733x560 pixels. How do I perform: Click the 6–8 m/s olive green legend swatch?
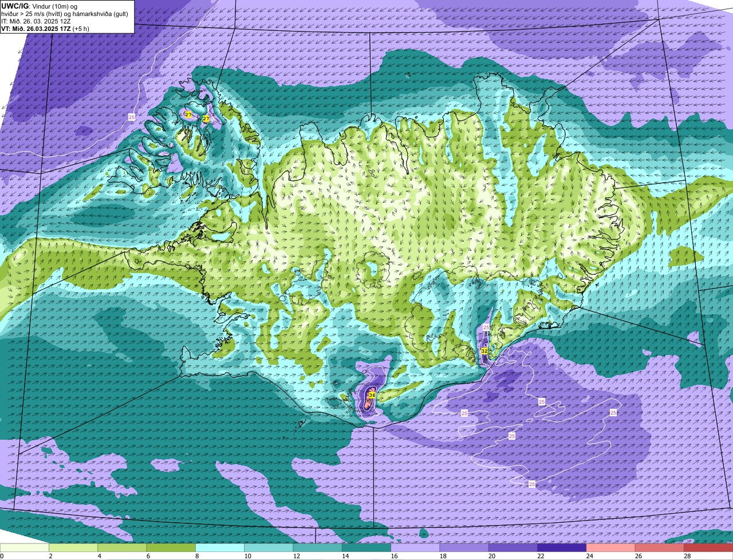tap(171, 547)
